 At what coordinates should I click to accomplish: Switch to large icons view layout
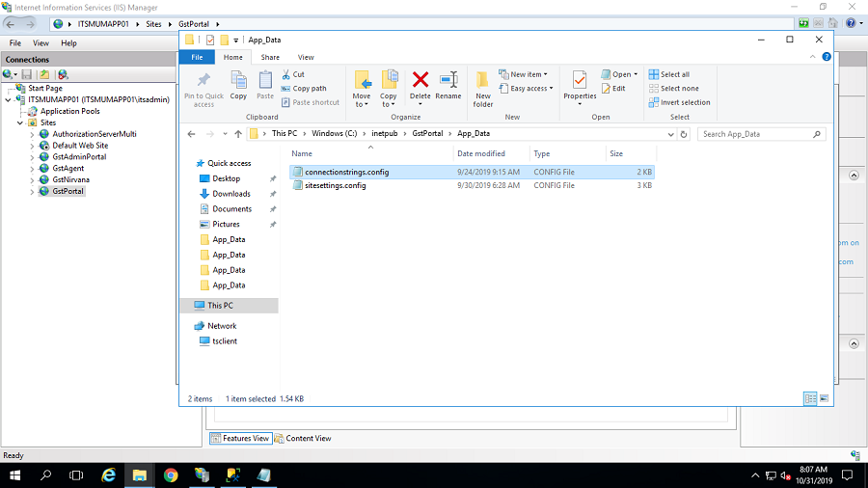click(825, 398)
